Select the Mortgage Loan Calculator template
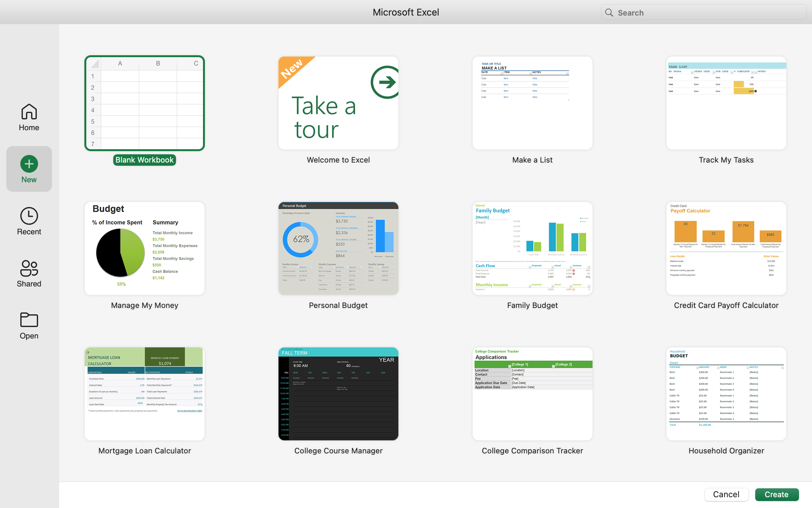Image resolution: width=812 pixels, height=508 pixels. click(145, 394)
